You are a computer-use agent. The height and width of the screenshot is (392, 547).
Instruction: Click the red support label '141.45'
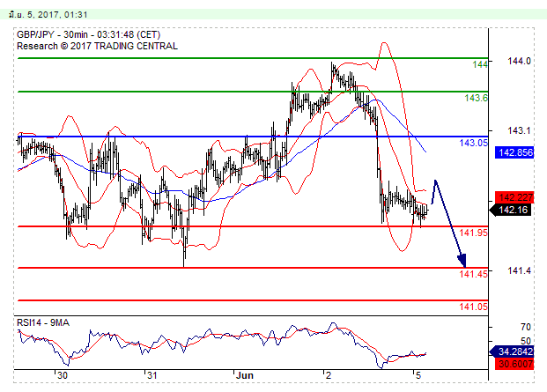(473, 274)
